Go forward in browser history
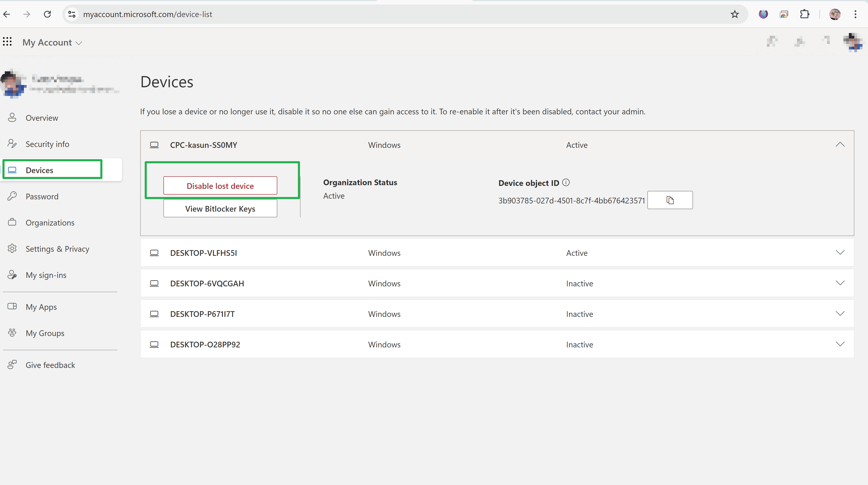 pyautogui.click(x=27, y=14)
